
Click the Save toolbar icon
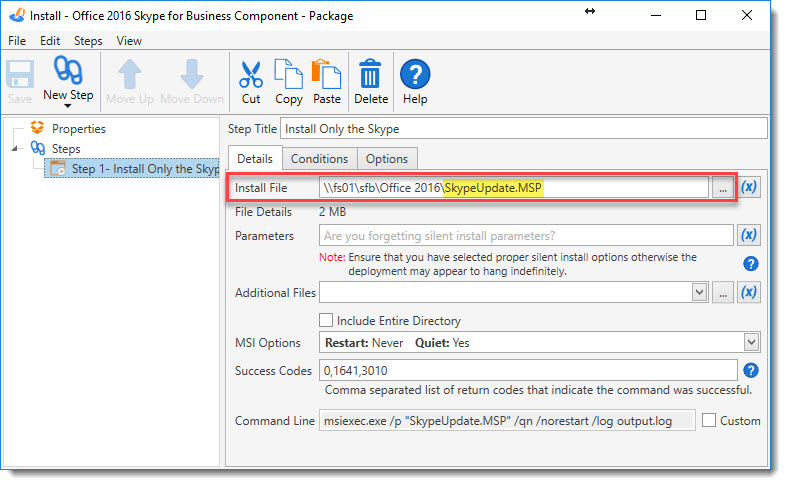coord(20,74)
